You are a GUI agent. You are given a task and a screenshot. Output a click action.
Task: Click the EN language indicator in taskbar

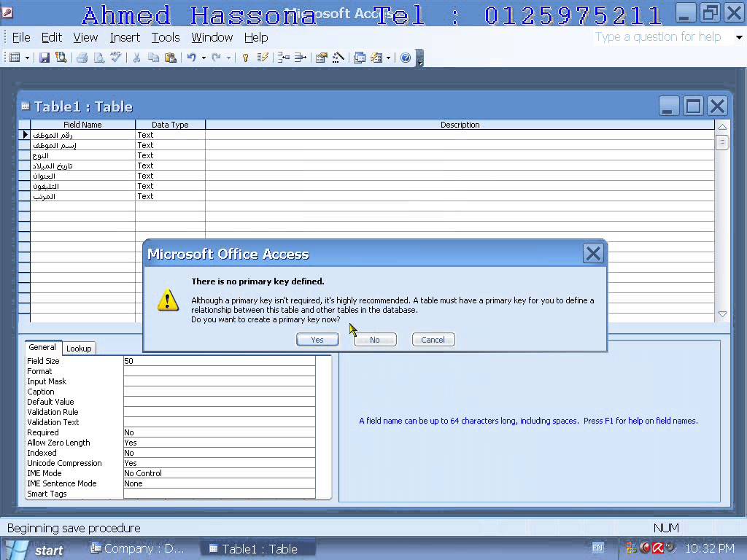(x=597, y=548)
